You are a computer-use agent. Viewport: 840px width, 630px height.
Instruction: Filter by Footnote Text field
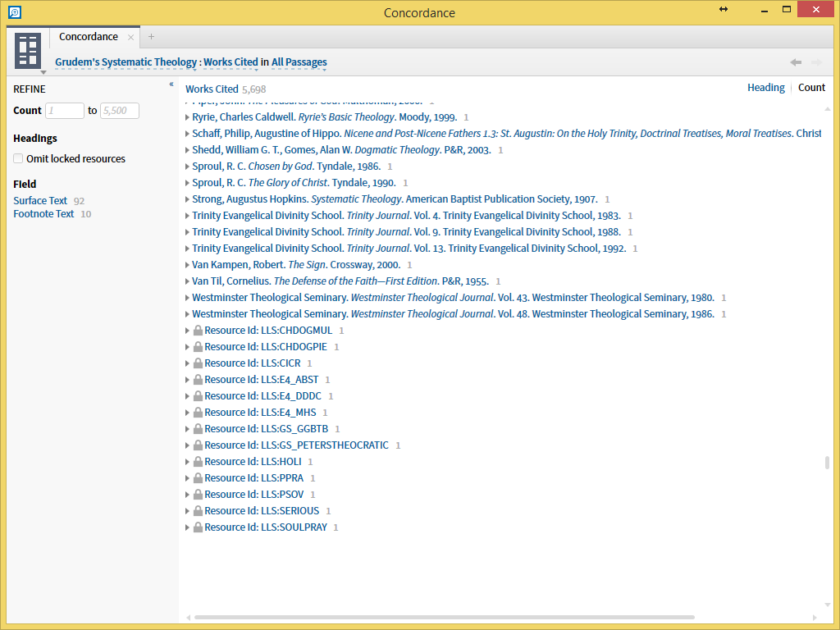pos(43,214)
